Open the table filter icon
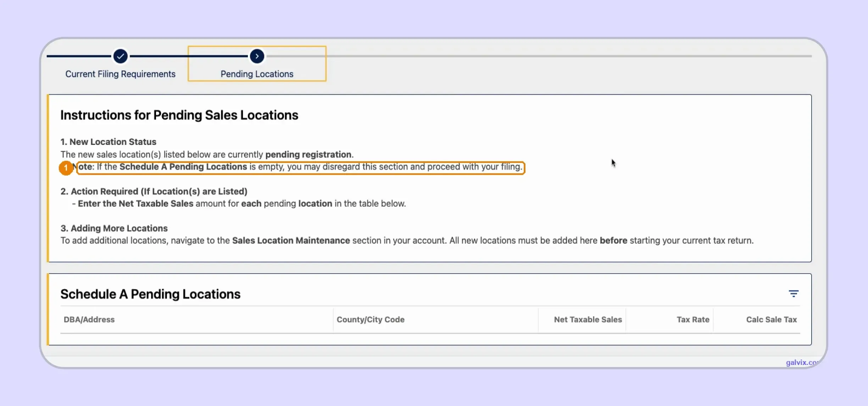This screenshot has height=406, width=868. pyautogui.click(x=794, y=294)
